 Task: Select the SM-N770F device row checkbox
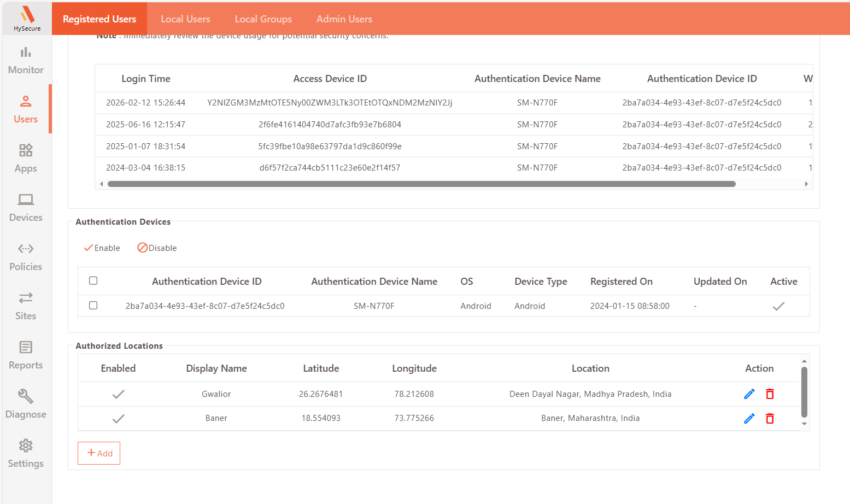coord(93,306)
